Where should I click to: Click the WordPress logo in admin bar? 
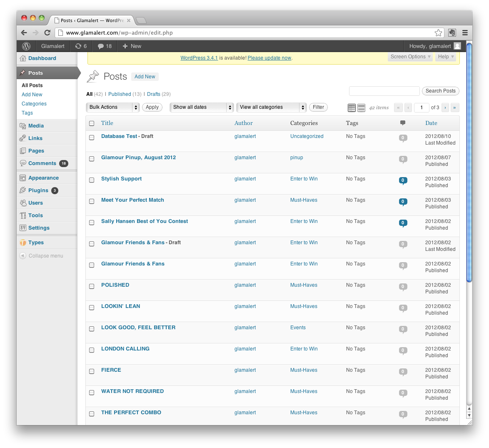click(x=26, y=46)
